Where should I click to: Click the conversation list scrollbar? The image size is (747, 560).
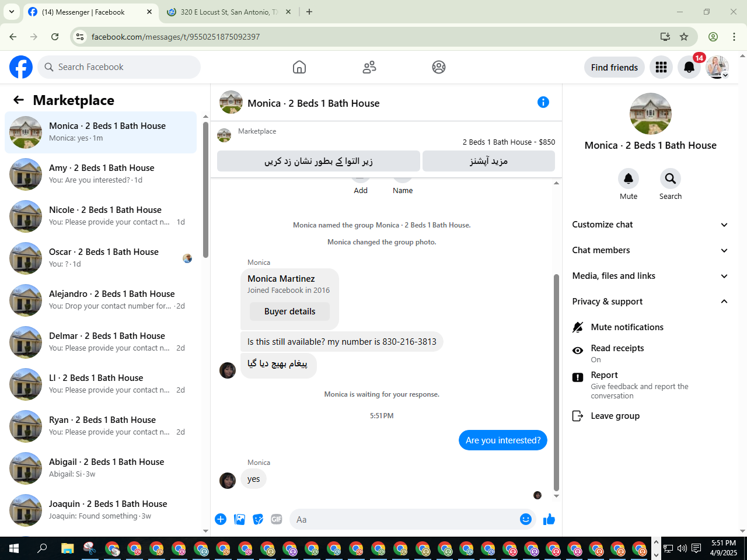click(x=205, y=190)
